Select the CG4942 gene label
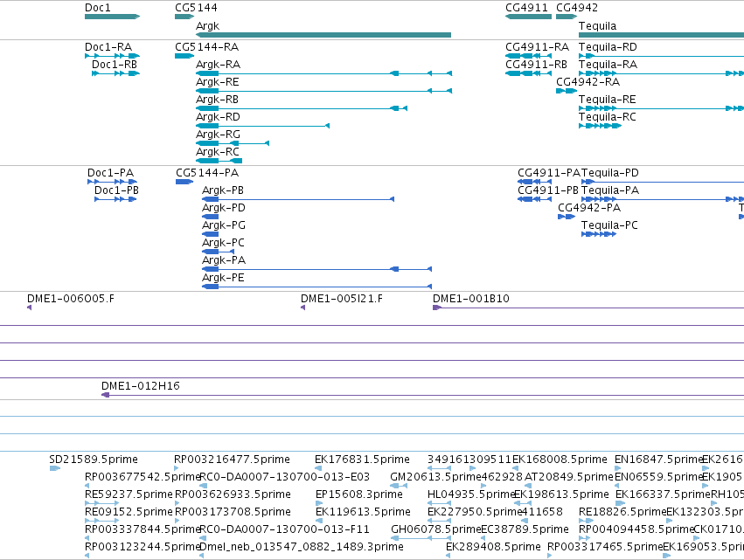This screenshot has height=560, width=744. click(577, 8)
